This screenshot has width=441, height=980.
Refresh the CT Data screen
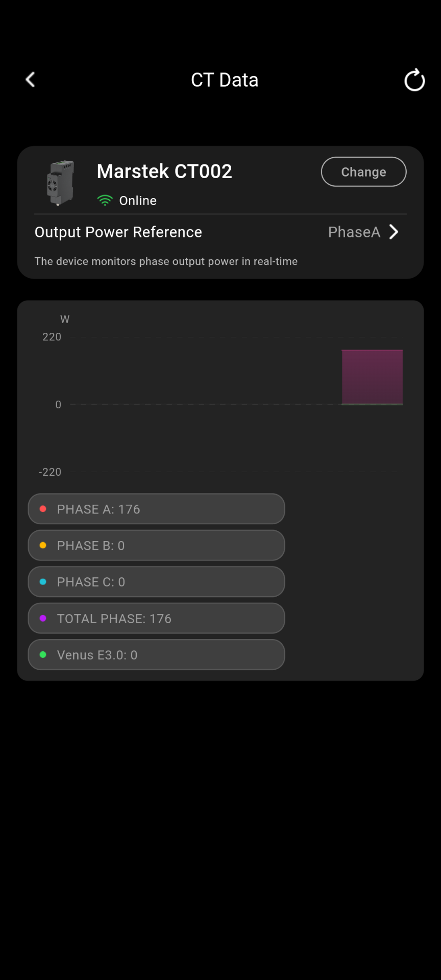(414, 80)
